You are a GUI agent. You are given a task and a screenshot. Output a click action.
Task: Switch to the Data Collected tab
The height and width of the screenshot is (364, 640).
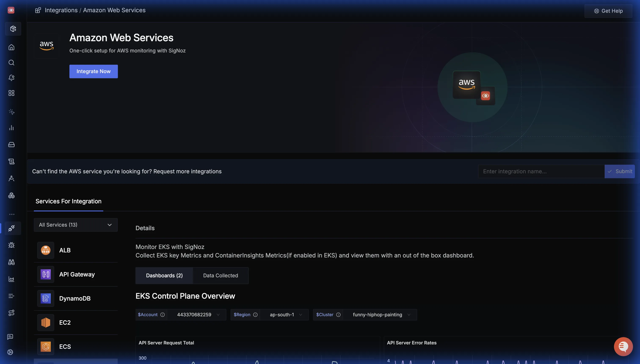221,275
